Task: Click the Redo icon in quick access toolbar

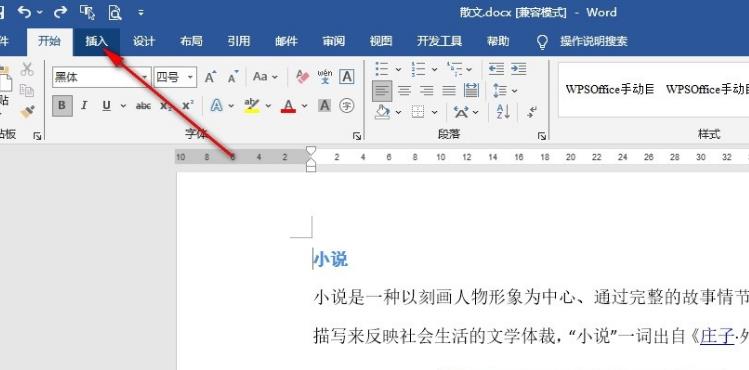Action: [x=61, y=11]
